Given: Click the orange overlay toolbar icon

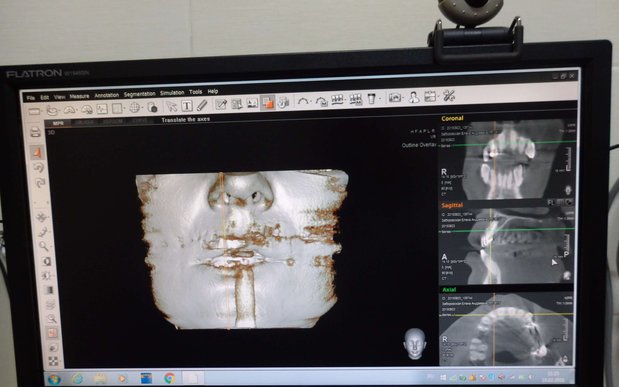Looking at the screenshot, I should coord(267,102).
